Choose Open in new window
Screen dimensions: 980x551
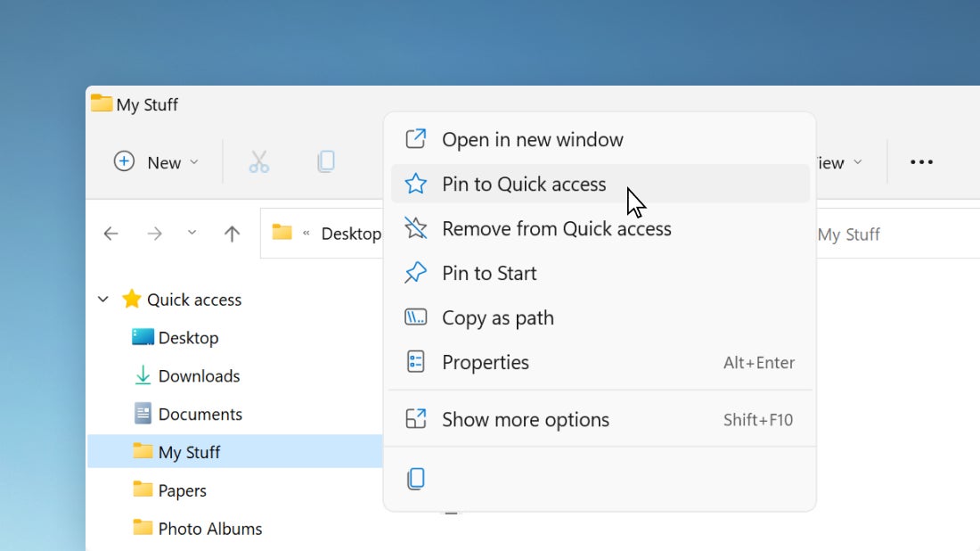(532, 139)
